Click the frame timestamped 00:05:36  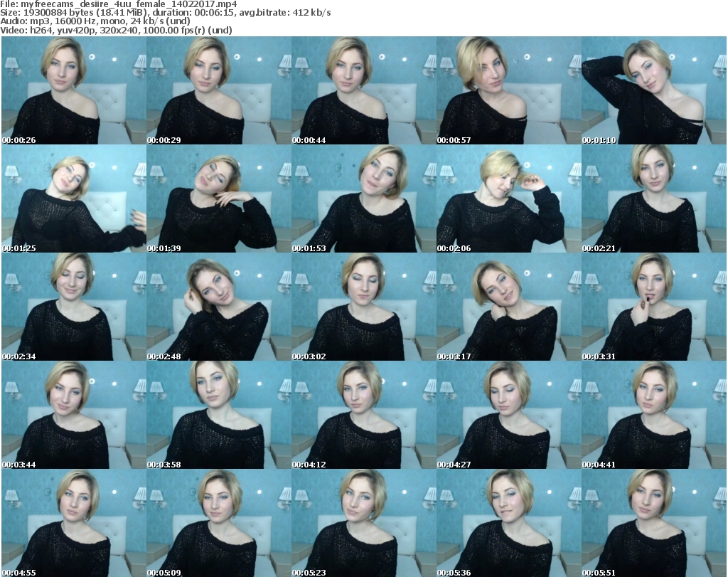coord(509,523)
